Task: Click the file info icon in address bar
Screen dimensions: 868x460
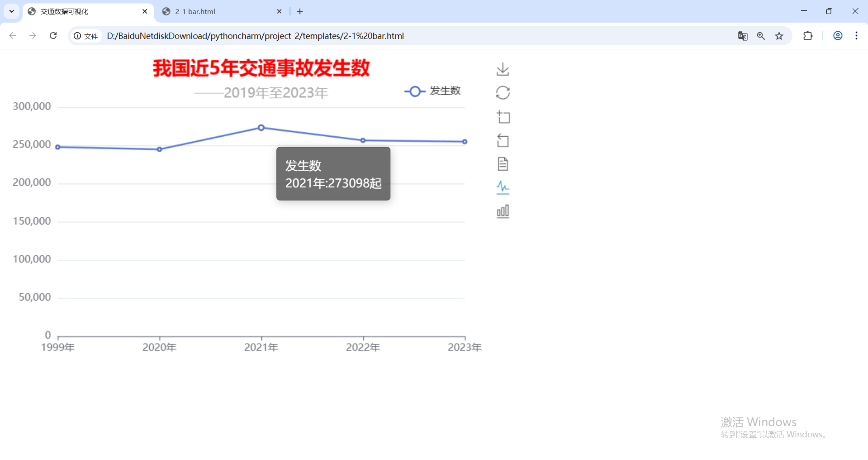Action: tap(86, 36)
